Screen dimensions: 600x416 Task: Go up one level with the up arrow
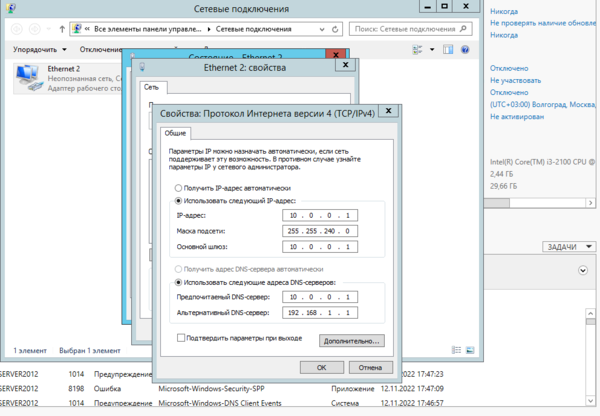tap(62, 29)
